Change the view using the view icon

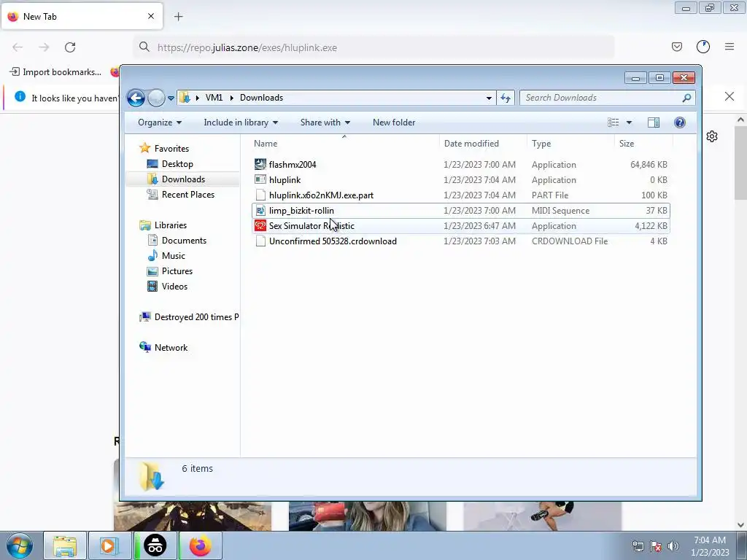(x=613, y=122)
